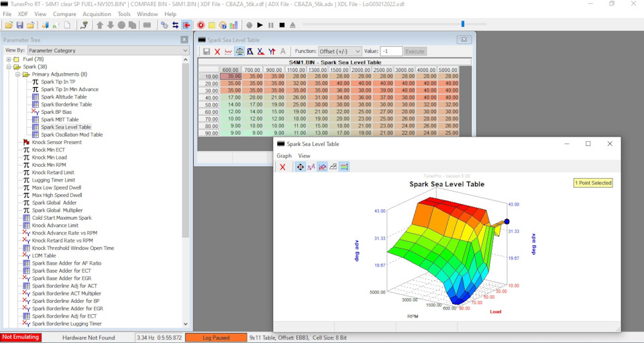Click the Value input field
Screen dimensions: 644x343
point(391,52)
